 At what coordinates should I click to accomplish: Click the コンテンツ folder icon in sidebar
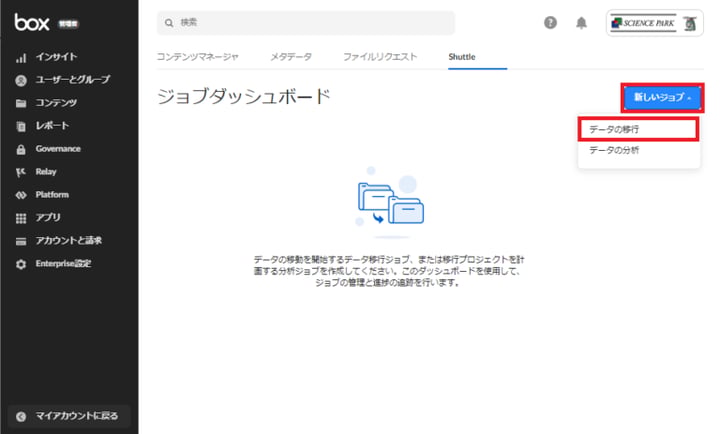pyautogui.click(x=20, y=103)
